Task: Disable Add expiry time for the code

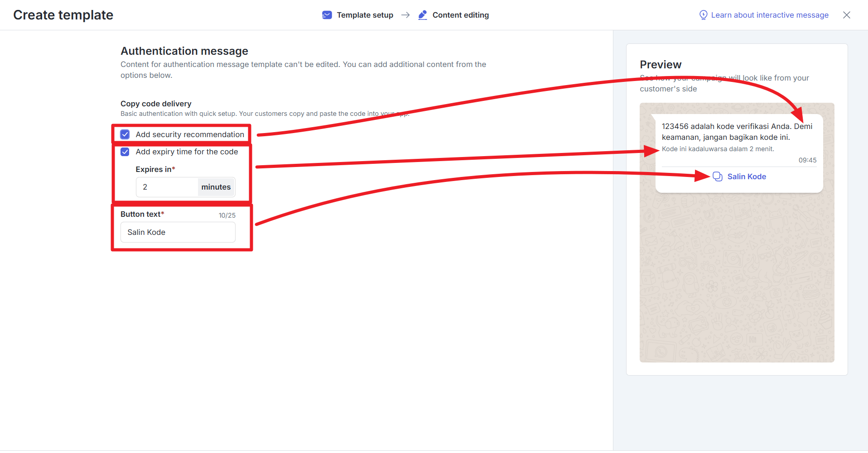Action: click(x=125, y=152)
